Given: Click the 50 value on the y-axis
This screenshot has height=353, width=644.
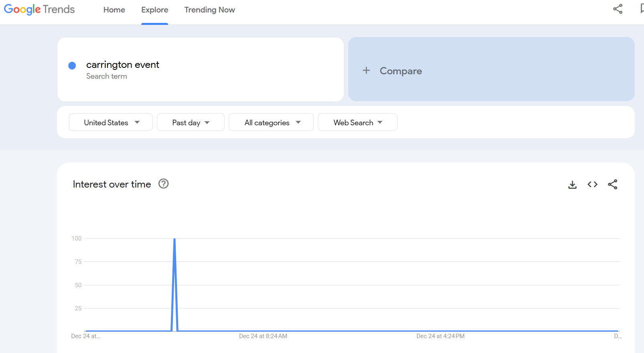Looking at the screenshot, I should (78, 285).
